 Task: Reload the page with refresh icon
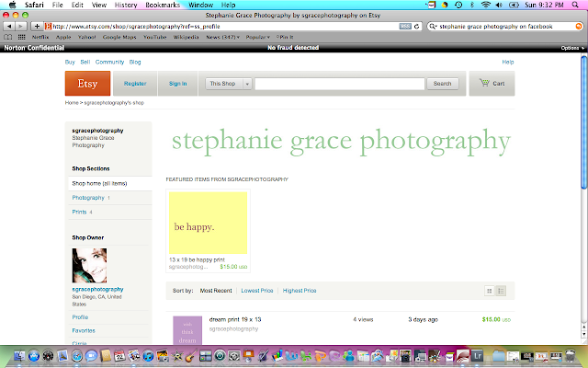click(416, 27)
